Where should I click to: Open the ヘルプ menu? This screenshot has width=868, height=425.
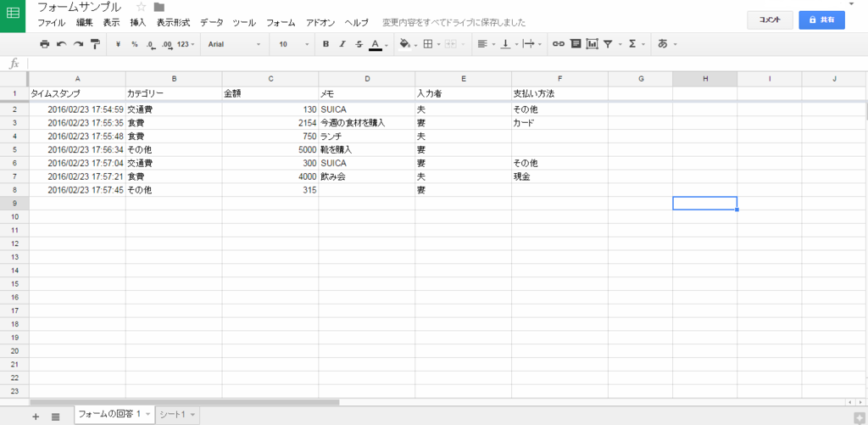coord(357,23)
